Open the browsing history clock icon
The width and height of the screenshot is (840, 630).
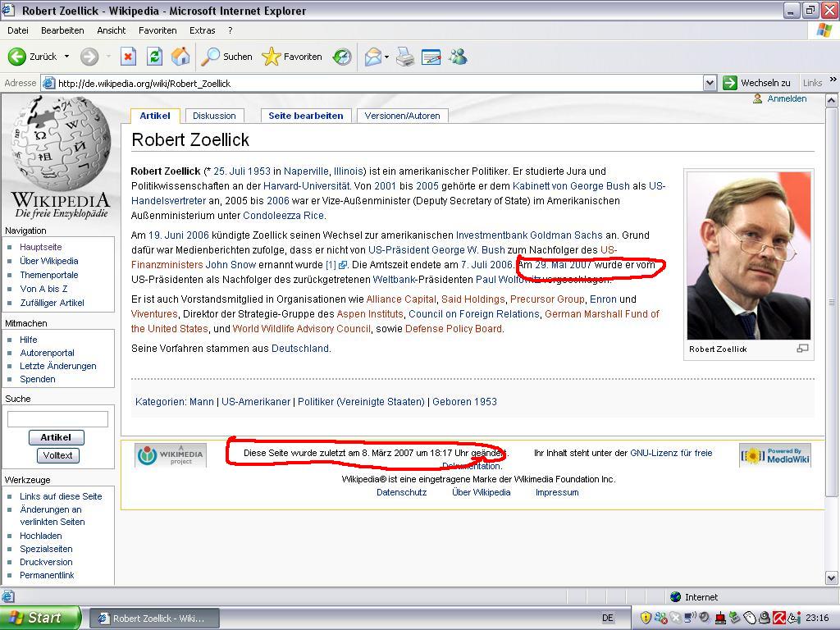342,57
